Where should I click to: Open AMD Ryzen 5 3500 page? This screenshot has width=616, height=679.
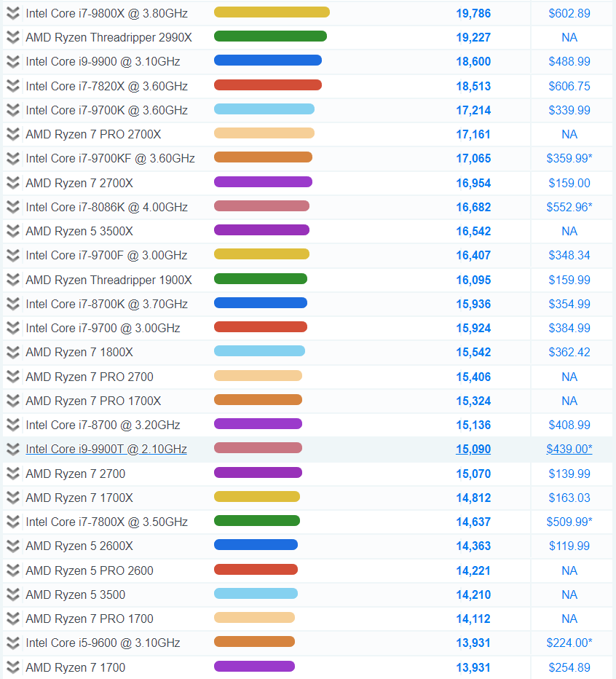(75, 594)
